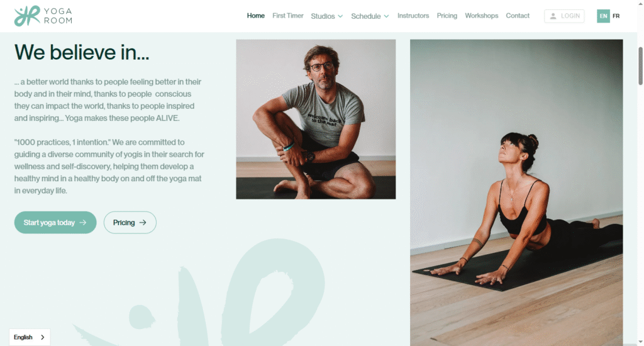Viewport: 644px width, 346px height.
Task: Click the arrow icon on the Pricing button
Action: (143, 222)
